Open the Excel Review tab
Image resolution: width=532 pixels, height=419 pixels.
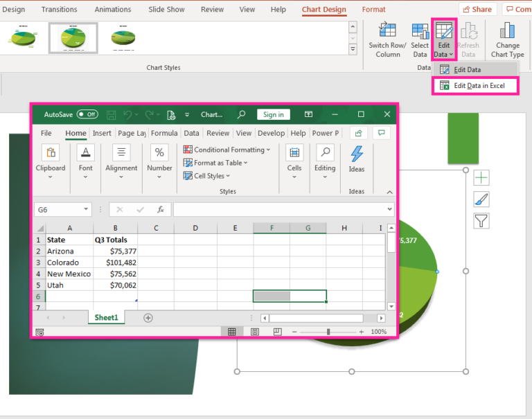pos(218,133)
